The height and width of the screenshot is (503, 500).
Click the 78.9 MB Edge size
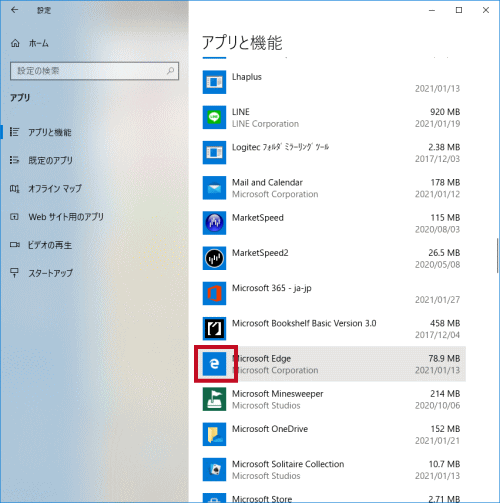(444, 358)
